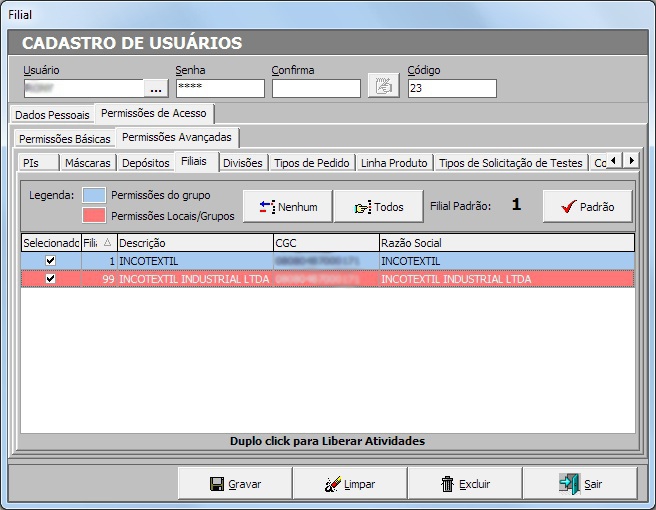Switch to the Dados Pessoais tab
656x510 pixels.
point(52,115)
